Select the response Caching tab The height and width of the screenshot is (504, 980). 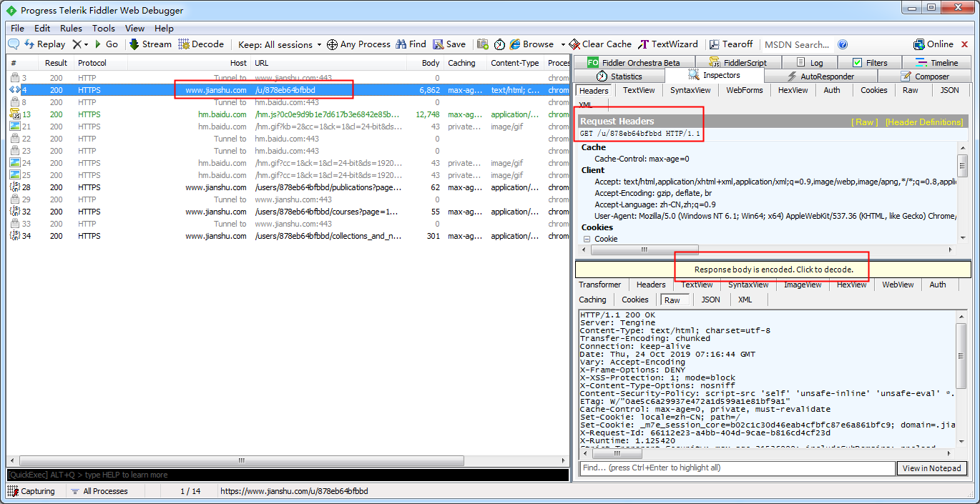592,300
